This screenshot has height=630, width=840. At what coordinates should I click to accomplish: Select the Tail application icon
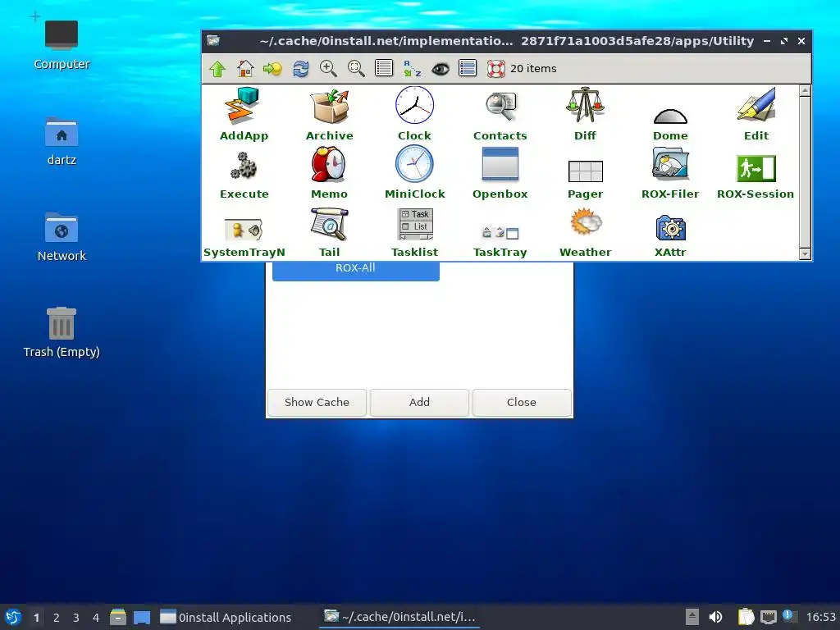[x=330, y=224]
